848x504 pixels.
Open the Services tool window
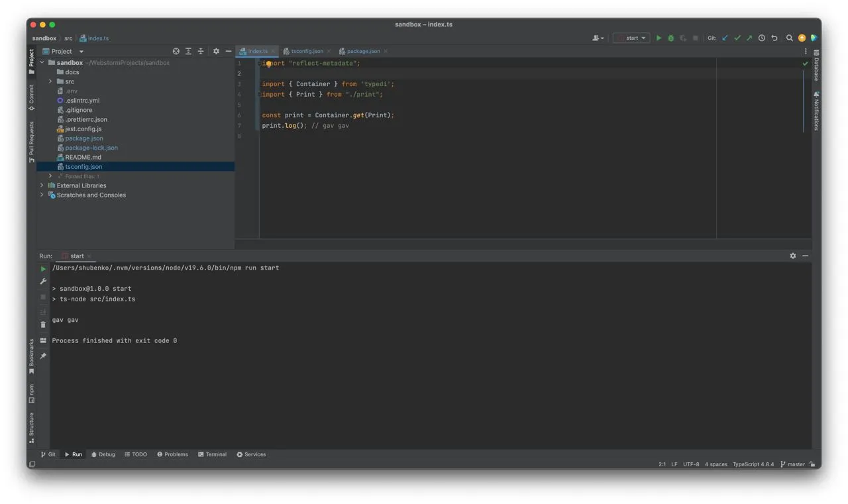coord(251,454)
